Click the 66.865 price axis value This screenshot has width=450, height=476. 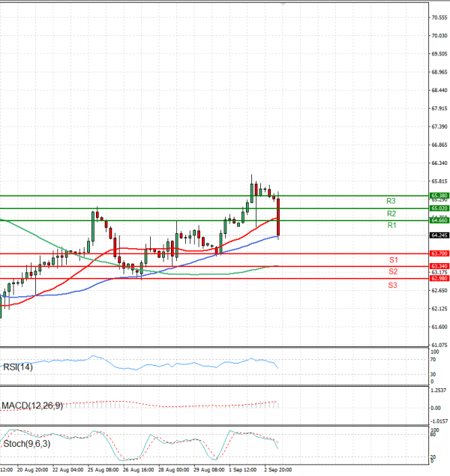pos(439,145)
